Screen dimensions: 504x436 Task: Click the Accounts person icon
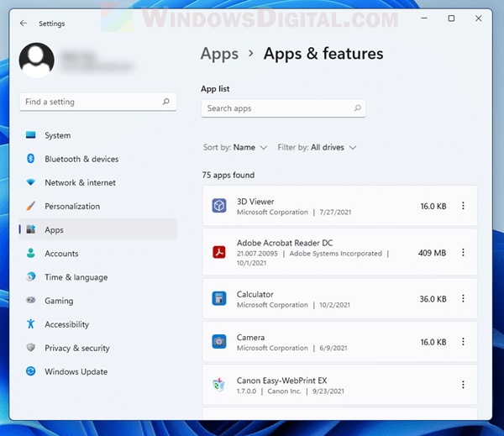click(x=31, y=253)
